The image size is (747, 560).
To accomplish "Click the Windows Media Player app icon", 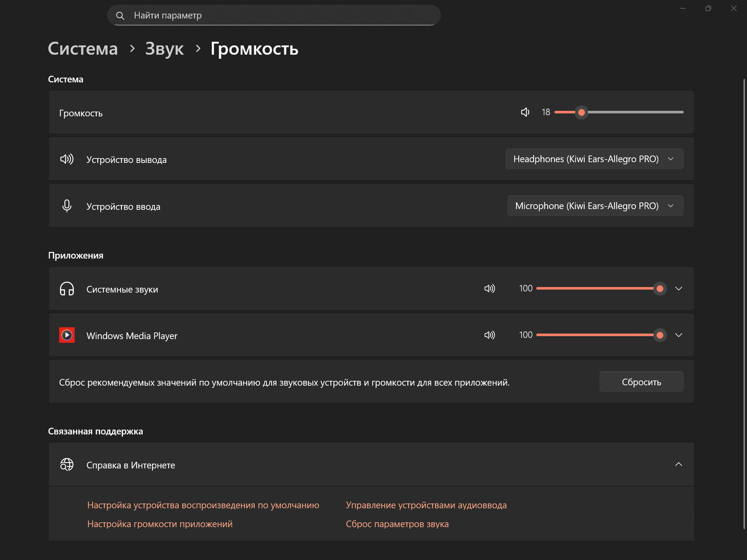I will click(x=67, y=335).
